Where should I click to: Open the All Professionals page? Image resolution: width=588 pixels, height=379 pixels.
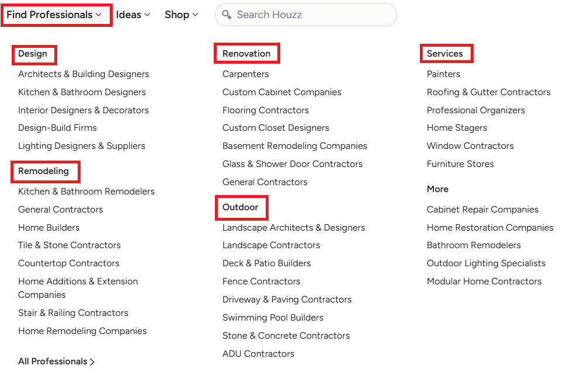click(53, 361)
